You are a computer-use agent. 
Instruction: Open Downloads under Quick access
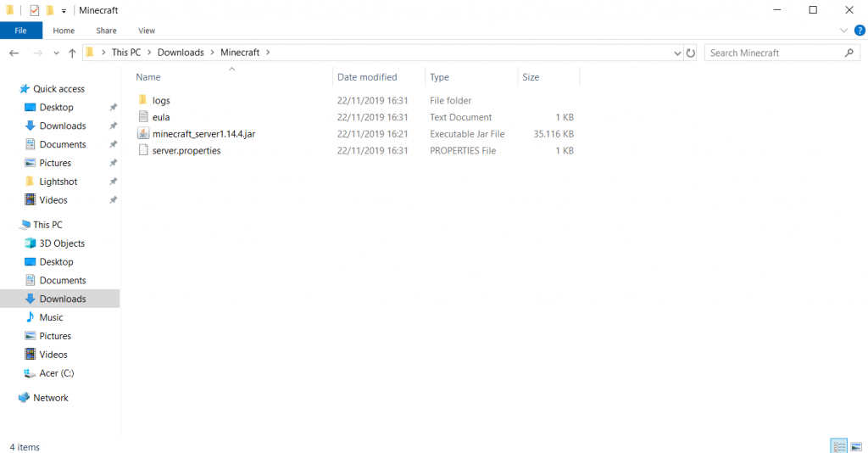pos(55,126)
